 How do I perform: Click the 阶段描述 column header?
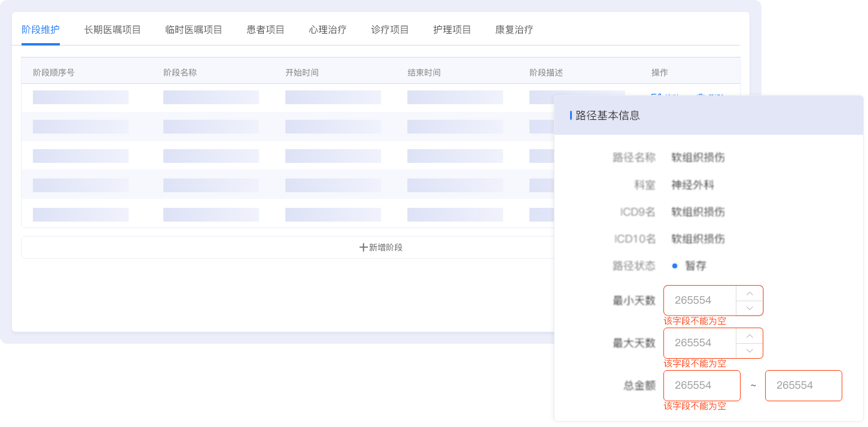[x=546, y=72]
